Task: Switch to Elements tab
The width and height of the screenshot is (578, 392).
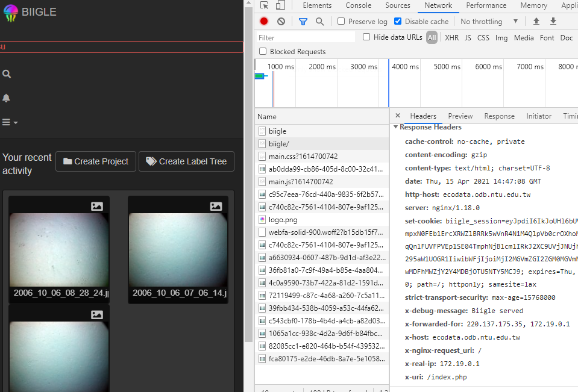Action: point(317,5)
